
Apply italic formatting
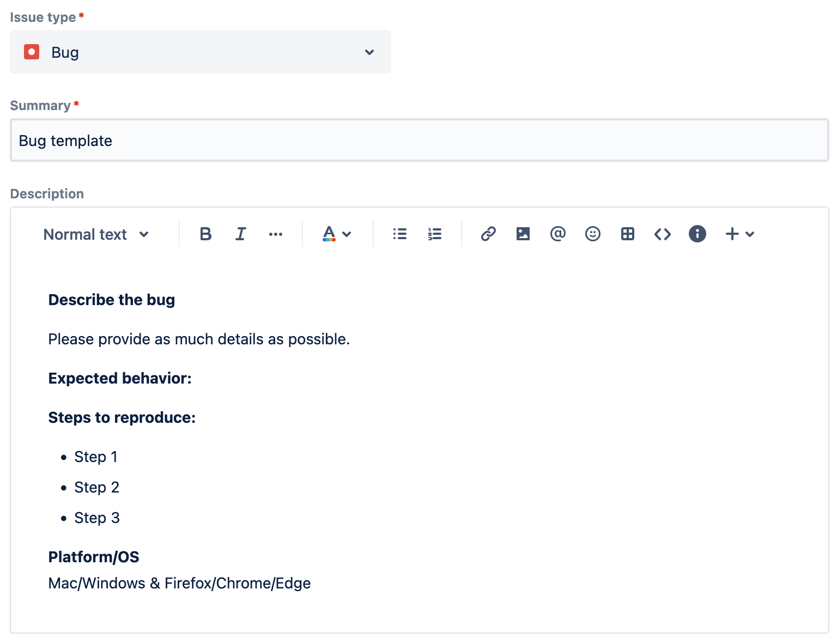tap(240, 234)
